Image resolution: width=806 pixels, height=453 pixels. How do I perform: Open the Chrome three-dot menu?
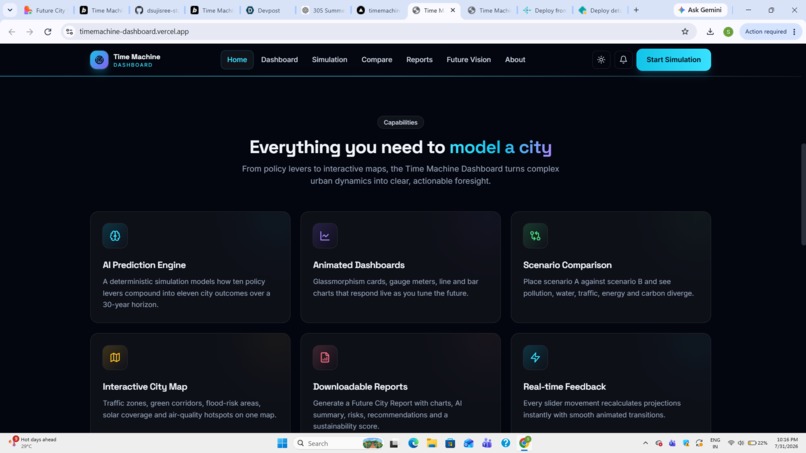tap(794, 32)
